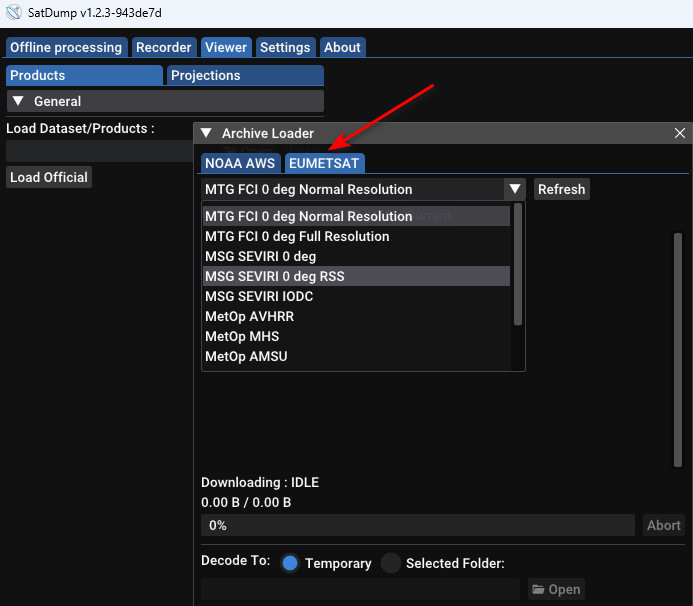Viewport: 693px width, 606px height.
Task: Open the satellite product dropdown arrow
Action: (514, 189)
